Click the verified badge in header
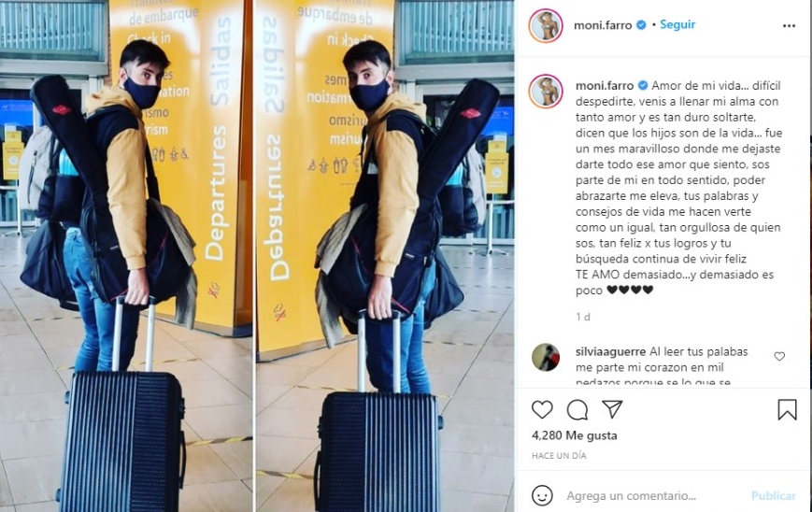812x512 pixels. pos(641,25)
